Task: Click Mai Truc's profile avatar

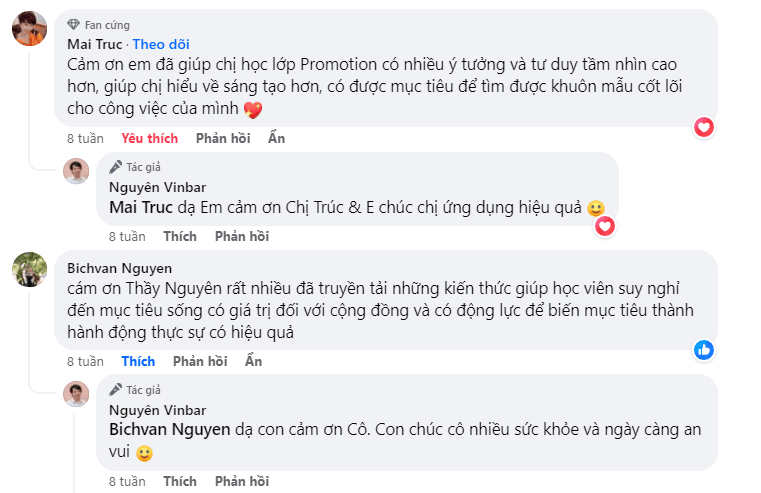Action: coord(28,29)
